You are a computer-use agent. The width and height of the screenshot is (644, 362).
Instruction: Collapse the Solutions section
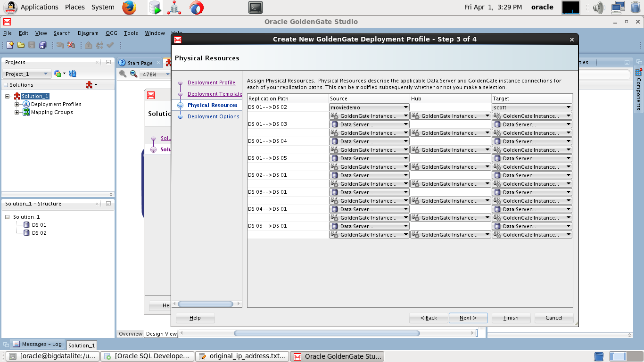(x=6, y=85)
